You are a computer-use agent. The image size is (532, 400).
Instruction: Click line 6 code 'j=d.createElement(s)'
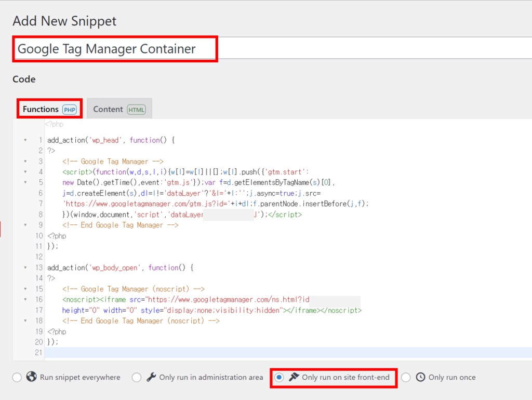[x=99, y=193]
